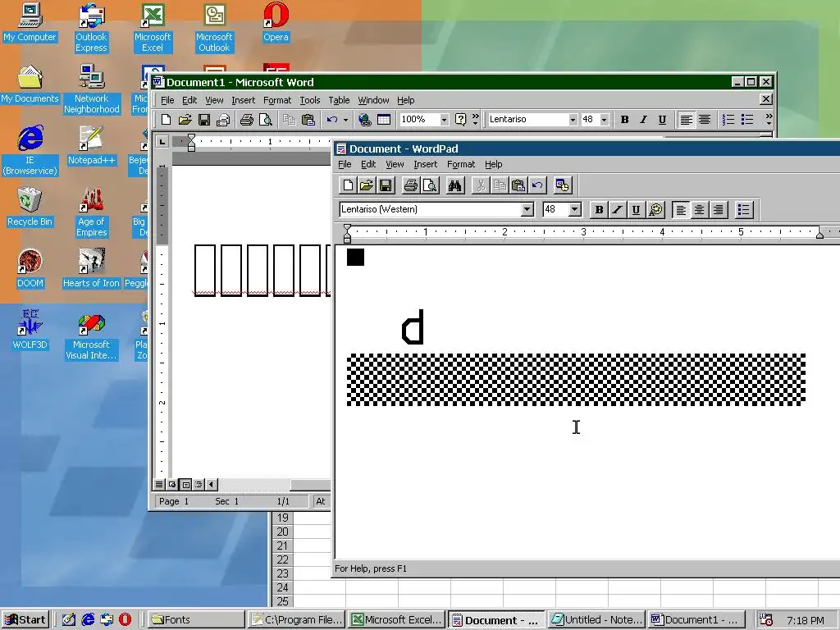Click Office Assistant help icon in Word
The height and width of the screenshot is (630, 840).
[460, 120]
